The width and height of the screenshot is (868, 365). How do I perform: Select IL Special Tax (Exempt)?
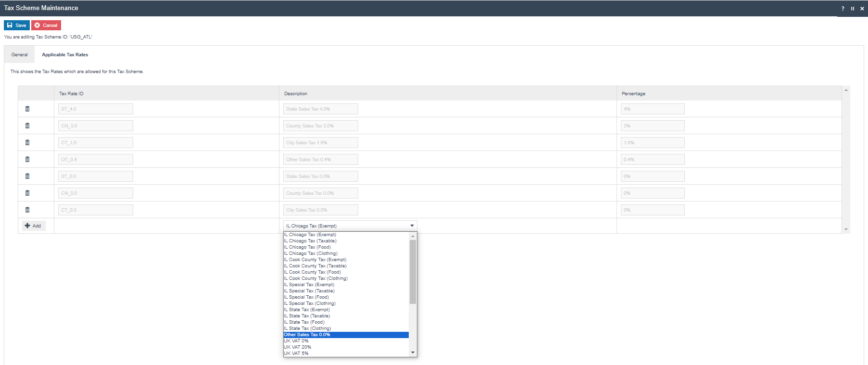tap(346, 285)
